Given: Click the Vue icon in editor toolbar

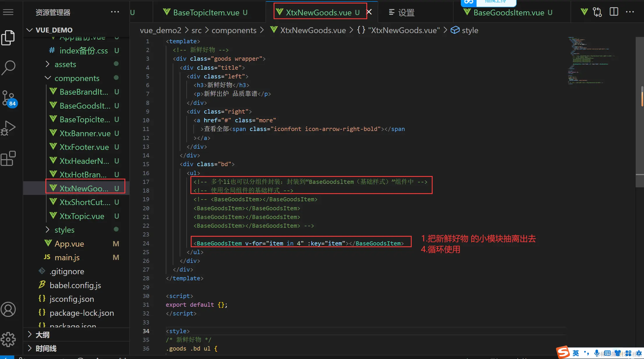Looking at the screenshot, I should [x=584, y=12].
